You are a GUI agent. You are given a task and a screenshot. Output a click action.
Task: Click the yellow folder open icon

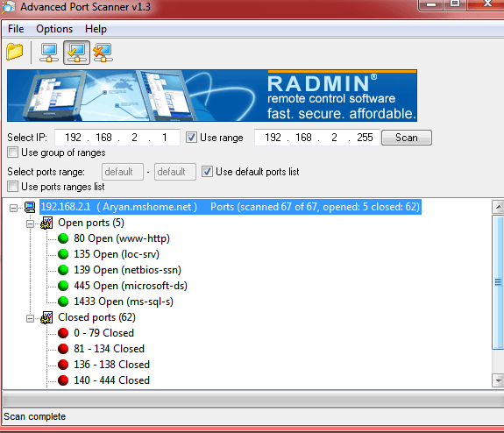15,52
